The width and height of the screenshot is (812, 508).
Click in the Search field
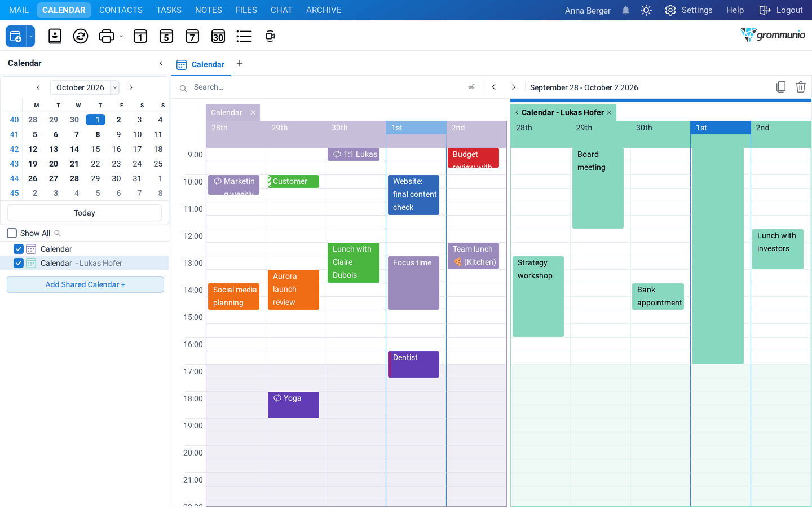click(327, 87)
